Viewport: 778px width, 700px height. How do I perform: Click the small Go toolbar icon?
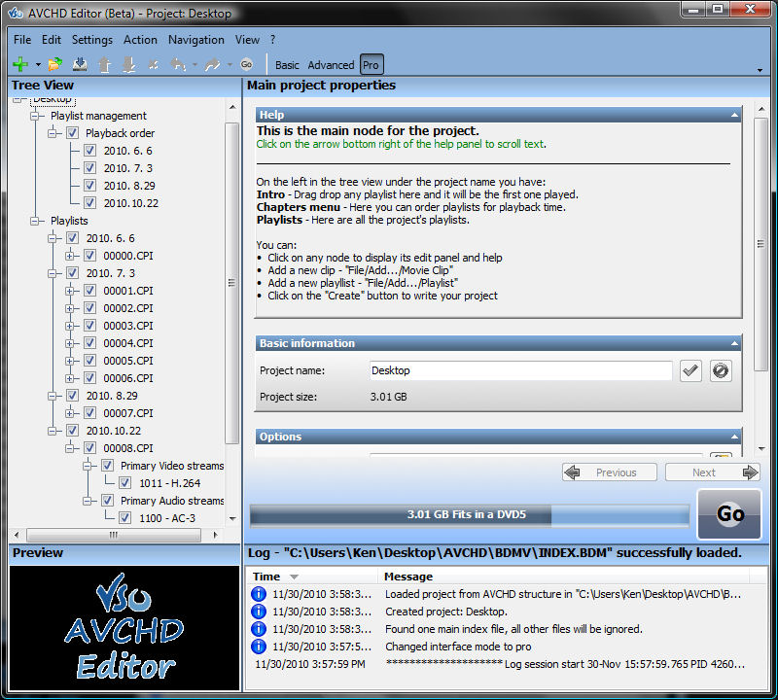247,64
